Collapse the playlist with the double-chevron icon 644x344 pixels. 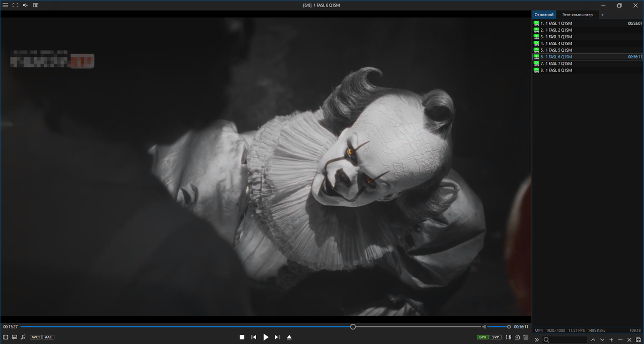click(x=536, y=340)
